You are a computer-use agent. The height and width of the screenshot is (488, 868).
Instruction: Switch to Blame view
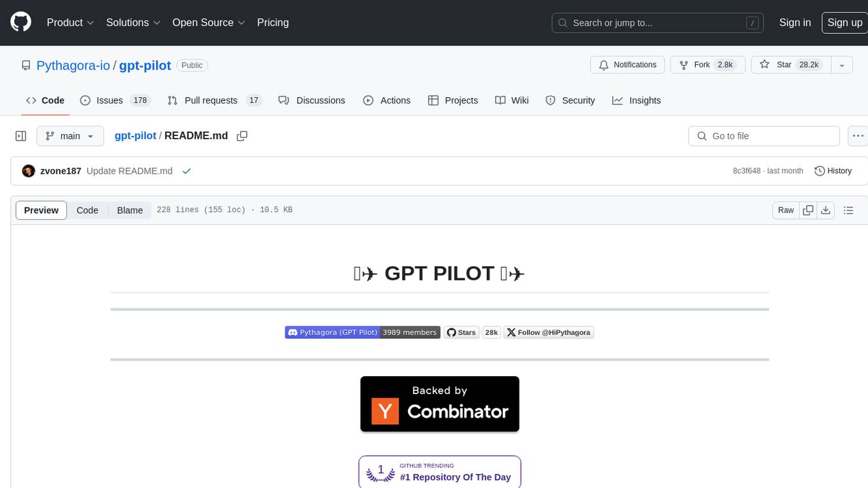point(130,210)
